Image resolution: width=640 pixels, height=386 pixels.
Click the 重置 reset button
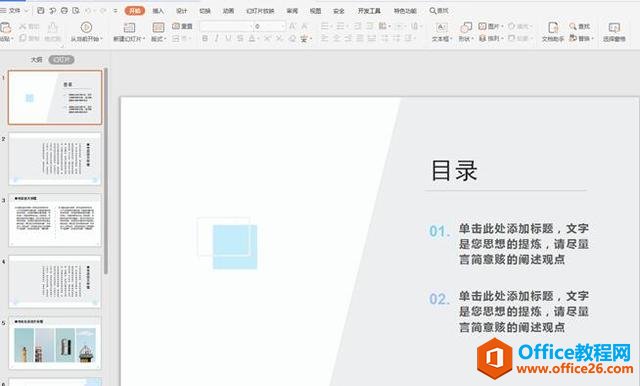182,26
